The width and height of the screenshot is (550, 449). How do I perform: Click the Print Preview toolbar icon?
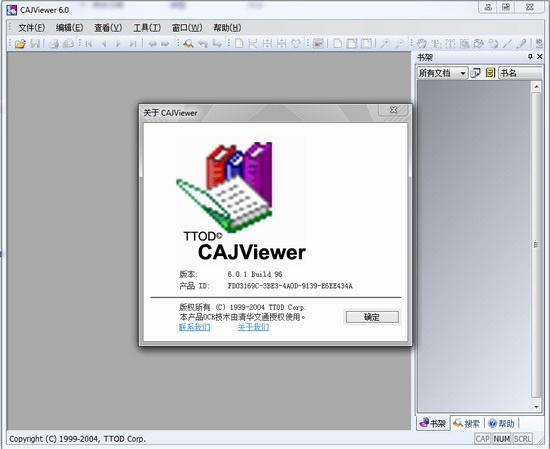68,43
